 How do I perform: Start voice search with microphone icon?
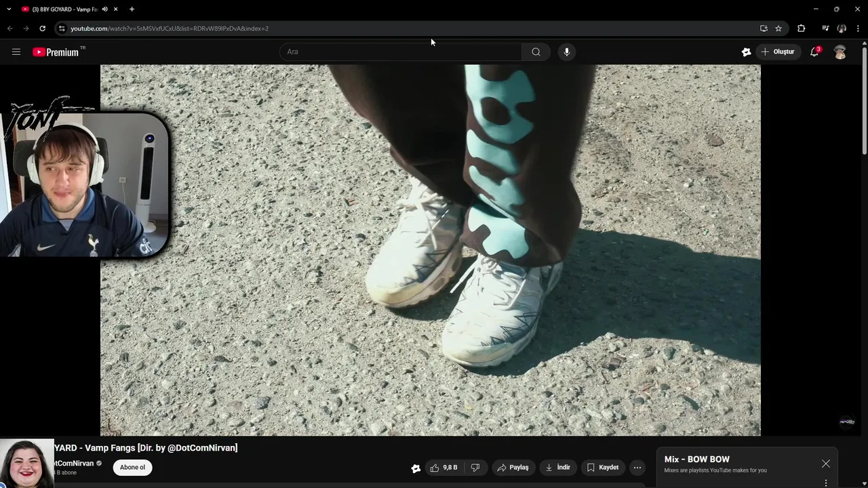pos(567,52)
